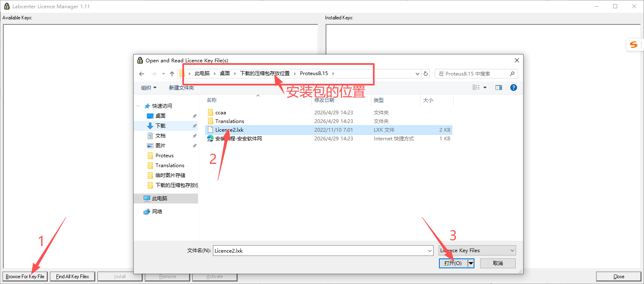Image resolution: width=644 pixels, height=284 pixels.
Task: Click 新建文件夹 (New folder)
Action: (182, 88)
